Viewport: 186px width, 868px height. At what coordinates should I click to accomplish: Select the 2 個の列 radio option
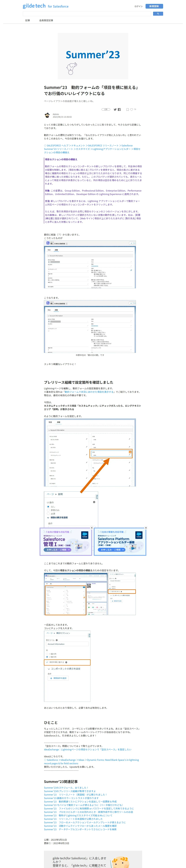pyautogui.click(x=47, y=657)
